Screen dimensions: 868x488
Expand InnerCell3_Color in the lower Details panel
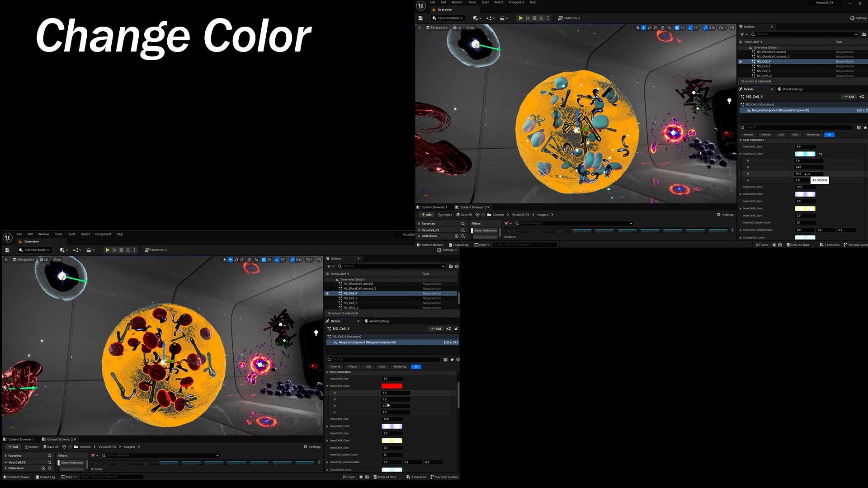(x=327, y=426)
